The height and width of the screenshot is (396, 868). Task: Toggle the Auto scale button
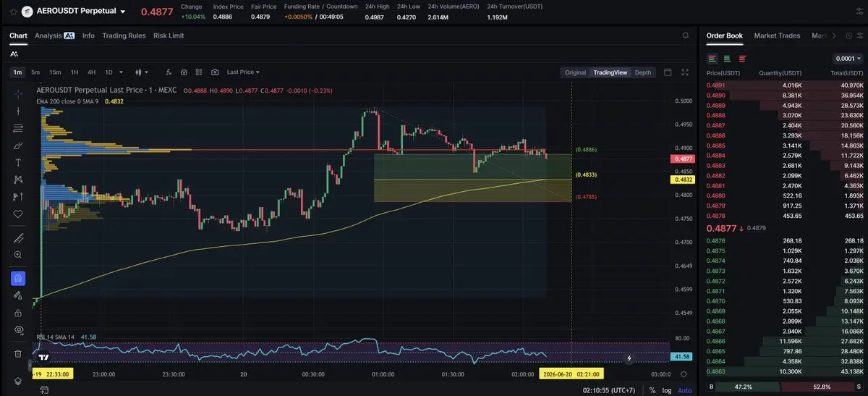click(x=684, y=389)
